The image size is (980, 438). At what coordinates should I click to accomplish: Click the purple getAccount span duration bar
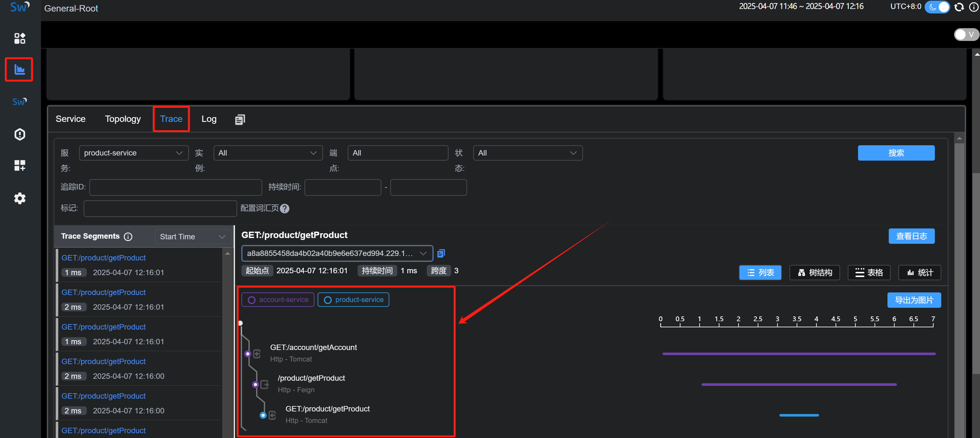pyautogui.click(x=798, y=354)
